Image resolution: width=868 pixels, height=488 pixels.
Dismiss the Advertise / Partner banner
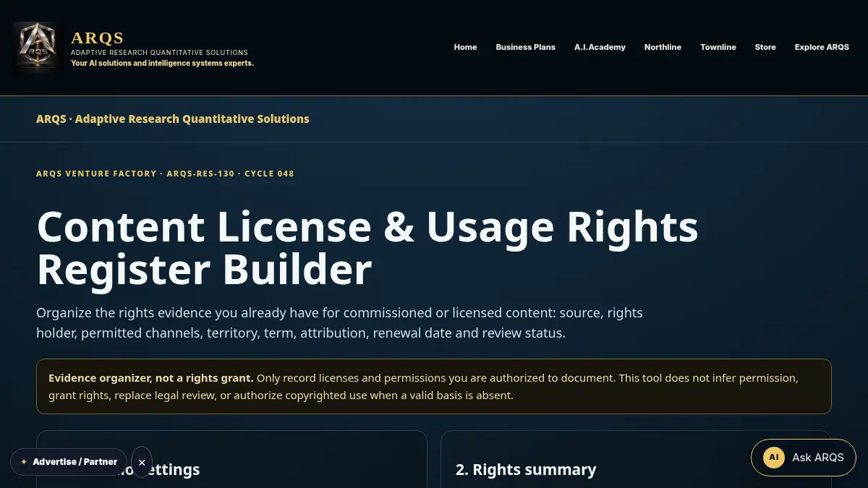[x=142, y=462]
